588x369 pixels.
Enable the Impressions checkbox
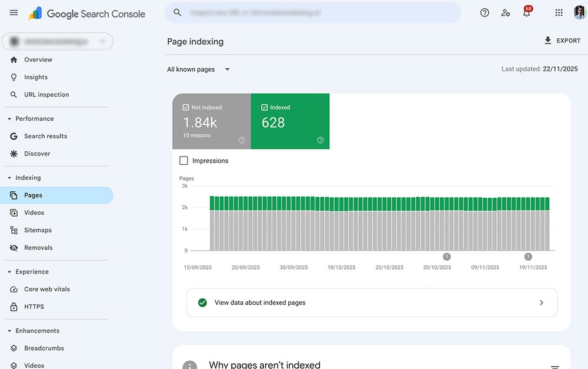(x=183, y=160)
